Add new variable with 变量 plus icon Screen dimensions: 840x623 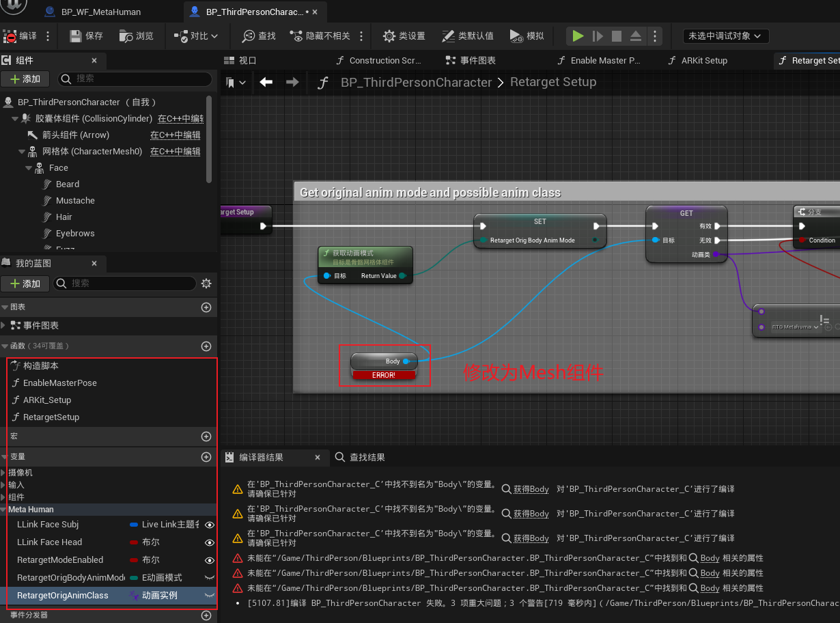coord(206,456)
